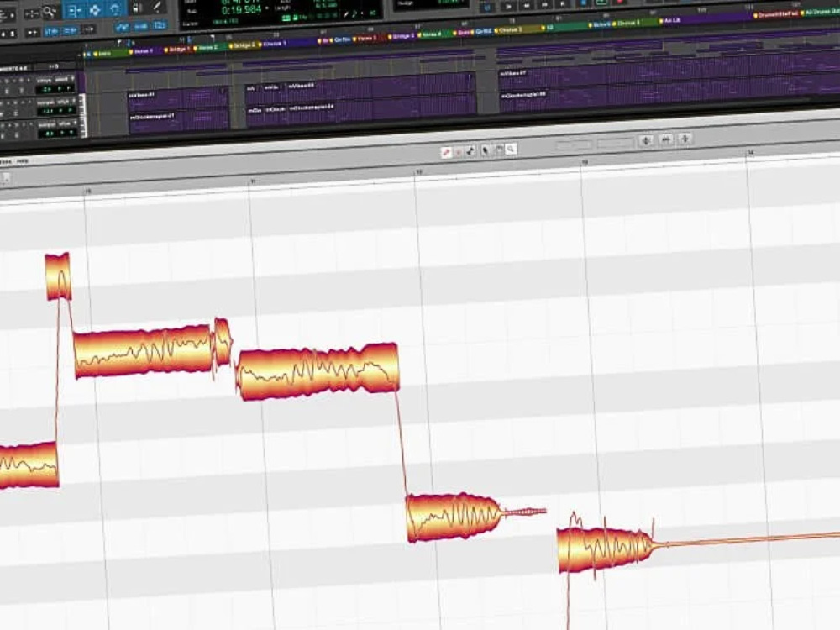Jump to the Bridge 2 marker
This screenshot has height=630, width=840.
coord(244,46)
